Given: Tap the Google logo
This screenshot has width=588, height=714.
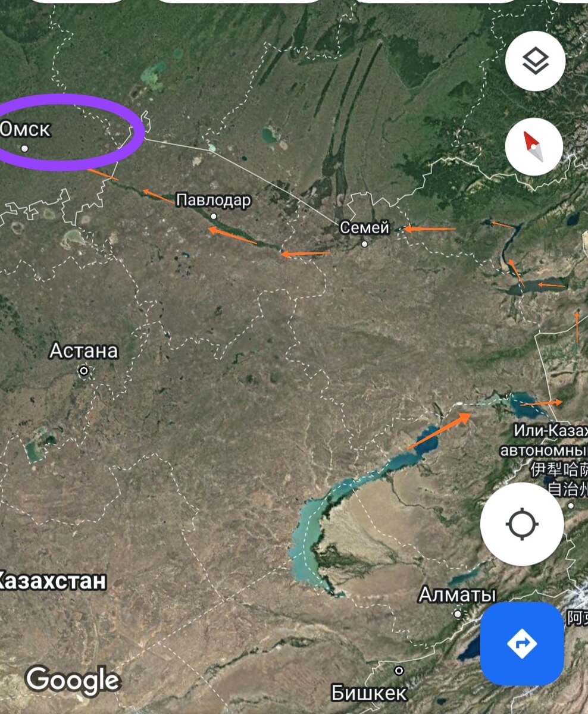Looking at the screenshot, I should [73, 681].
